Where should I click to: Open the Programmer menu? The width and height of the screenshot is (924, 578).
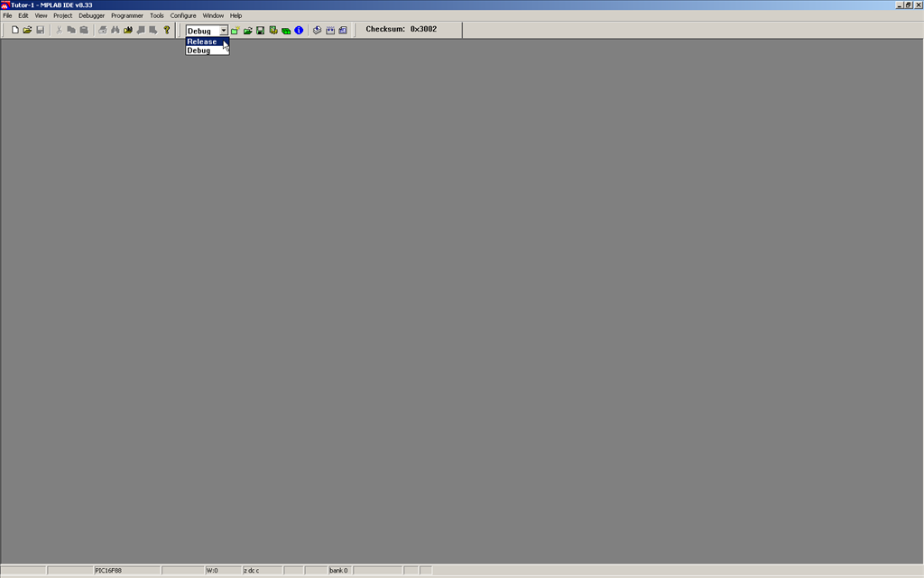(127, 15)
